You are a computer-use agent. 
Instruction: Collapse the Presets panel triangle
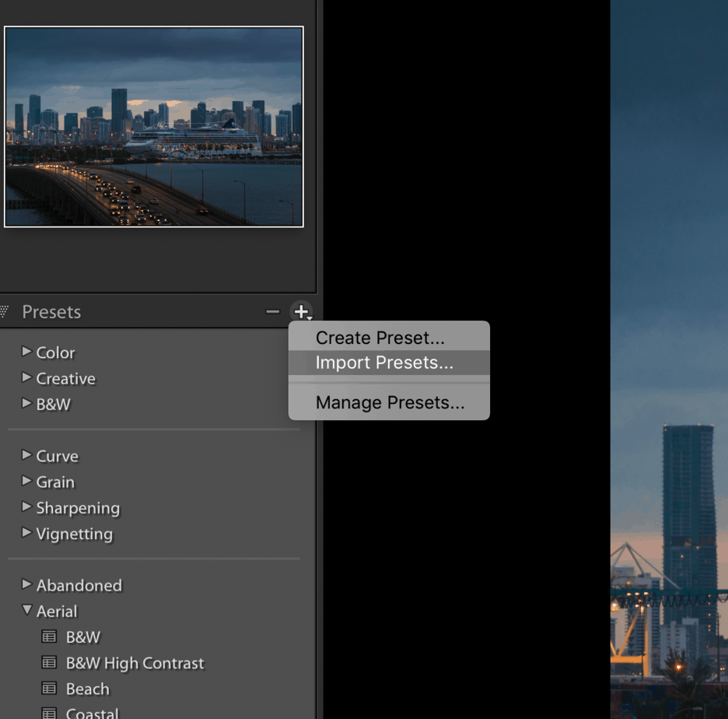pos(4,310)
